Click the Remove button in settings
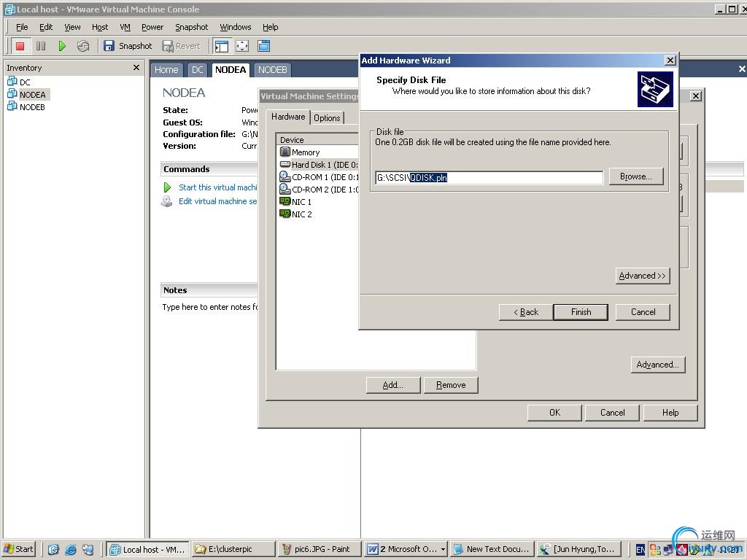 [x=451, y=385]
